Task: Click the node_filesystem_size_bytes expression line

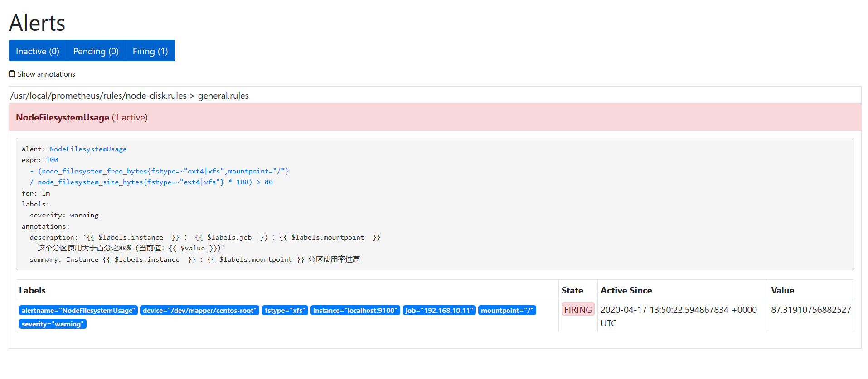Action: tap(151, 182)
